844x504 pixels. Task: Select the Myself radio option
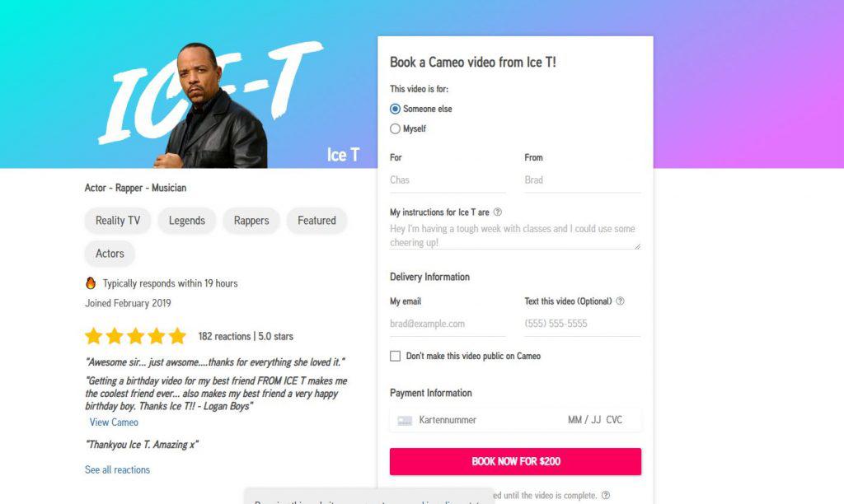coord(395,129)
